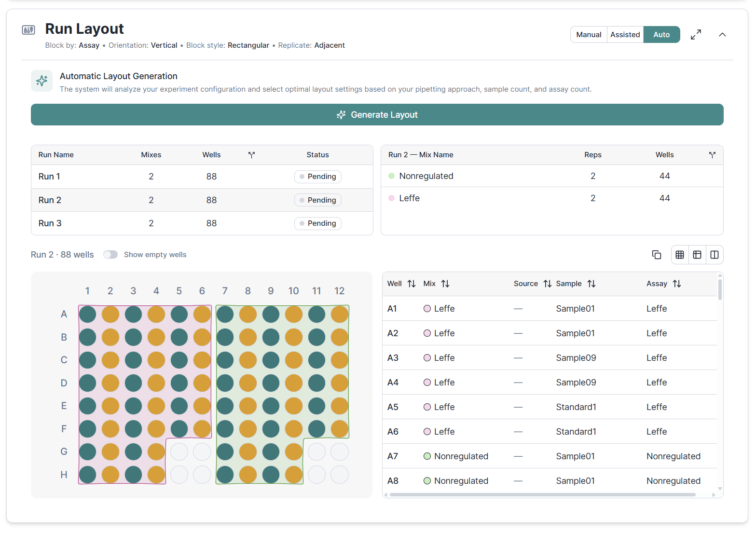This screenshot has width=756, height=534.
Task: Click the Run Layout plate icon
Action: coord(28,29)
